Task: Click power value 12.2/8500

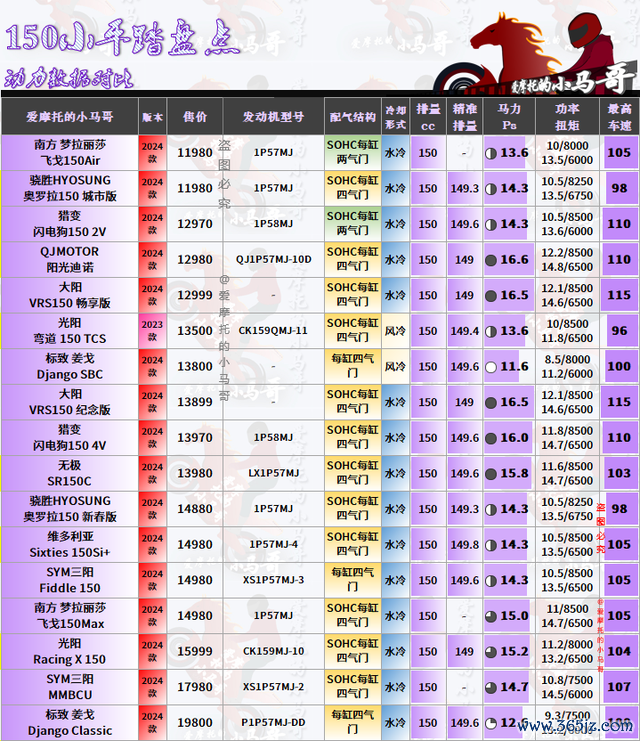Action: pos(567,253)
